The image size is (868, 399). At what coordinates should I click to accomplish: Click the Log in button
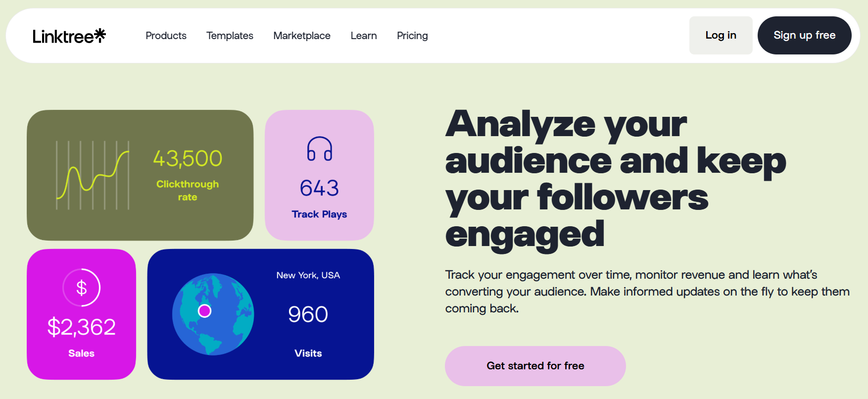(721, 35)
